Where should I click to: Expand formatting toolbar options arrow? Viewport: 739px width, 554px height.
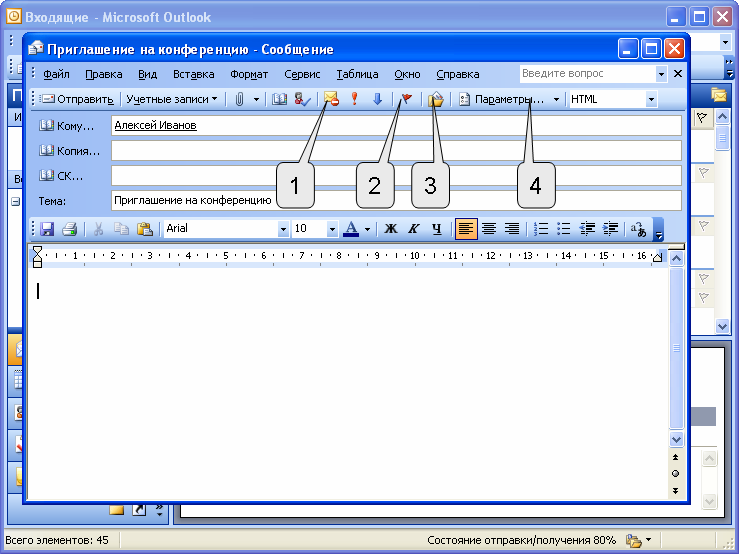click(658, 230)
